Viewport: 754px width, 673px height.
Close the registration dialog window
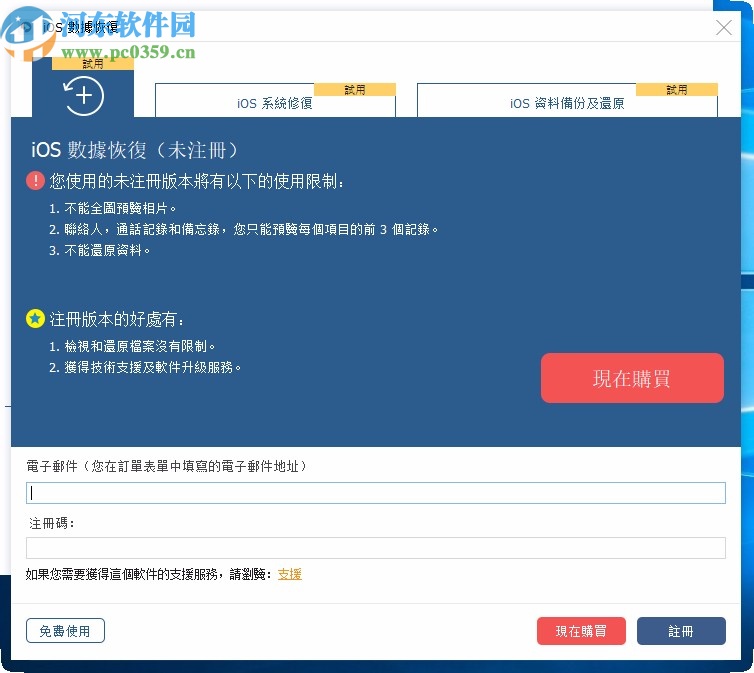pos(723,27)
